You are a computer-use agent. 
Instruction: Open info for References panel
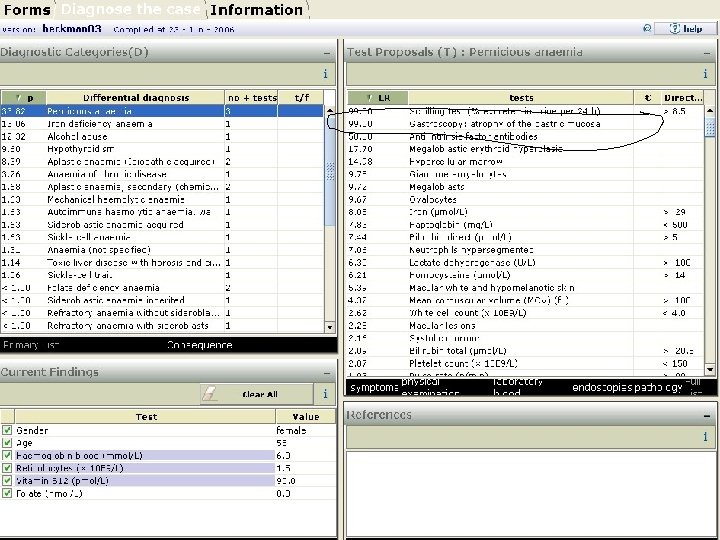click(x=705, y=437)
